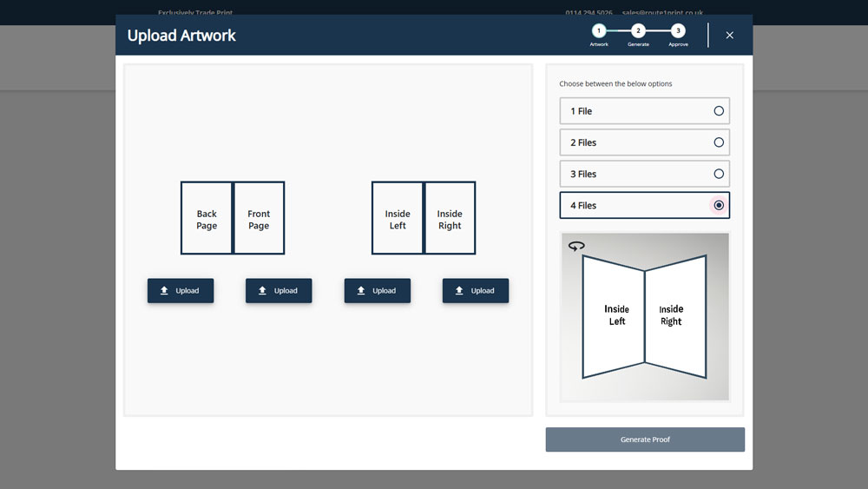Screen dimensions: 868x489
Task: Go to step 1 Artwork
Action: (599, 31)
